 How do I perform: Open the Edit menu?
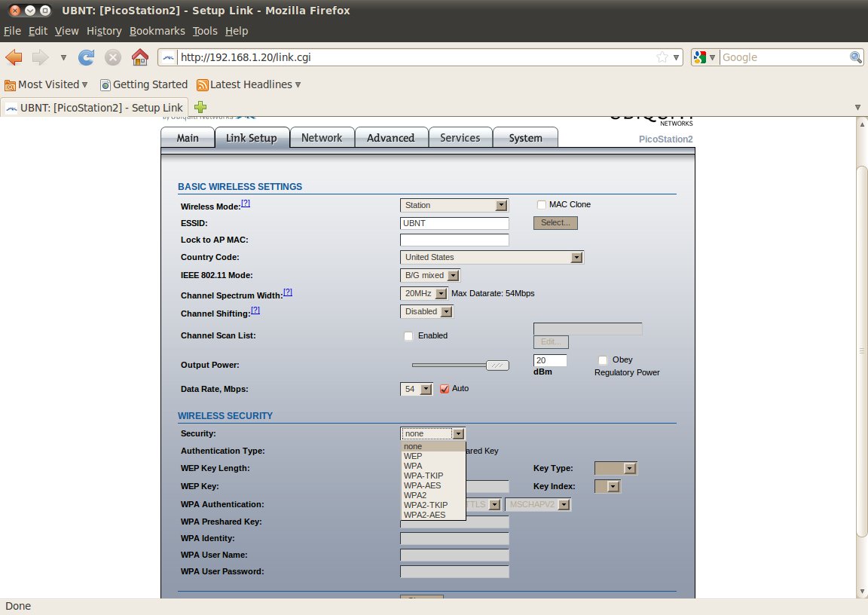(x=38, y=31)
